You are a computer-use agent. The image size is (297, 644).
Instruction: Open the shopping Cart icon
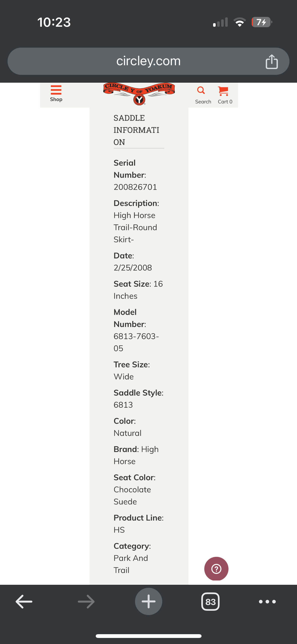point(223,91)
